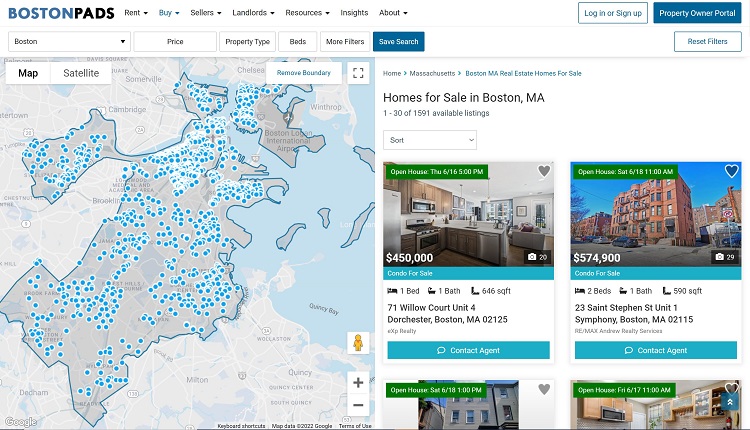The image size is (750, 430).
Task: Open the Property Owner Portal
Action: click(697, 13)
